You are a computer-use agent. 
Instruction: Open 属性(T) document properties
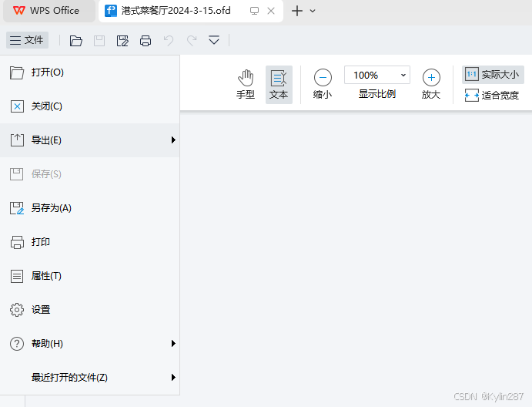(x=90, y=276)
